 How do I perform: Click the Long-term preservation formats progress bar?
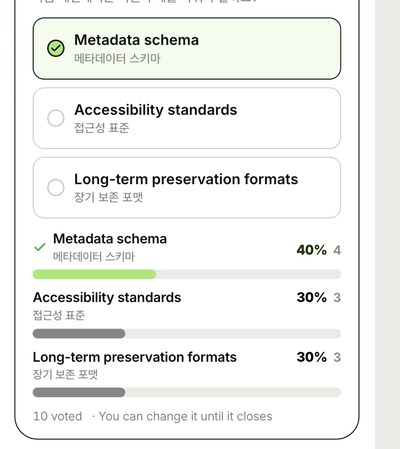coord(187,392)
